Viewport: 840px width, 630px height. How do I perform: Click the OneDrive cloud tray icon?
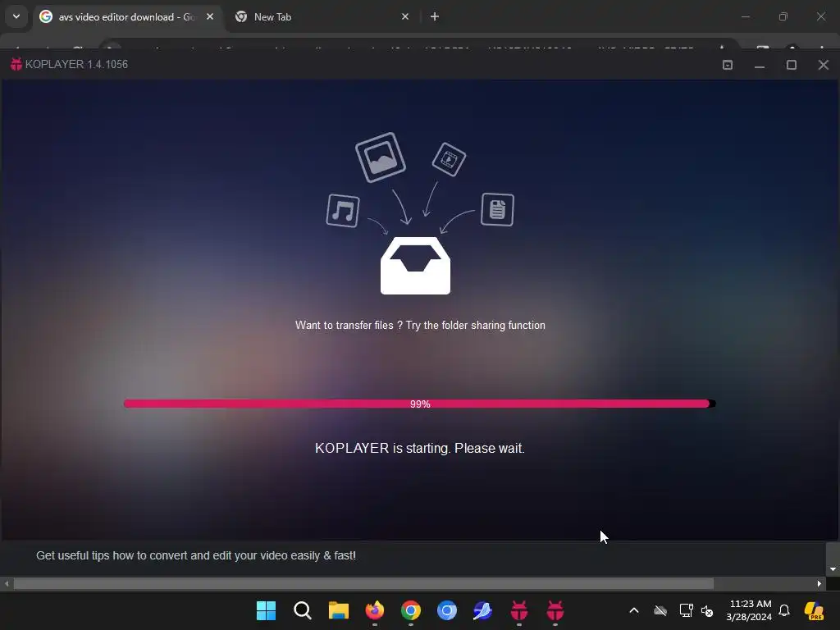coord(660,610)
